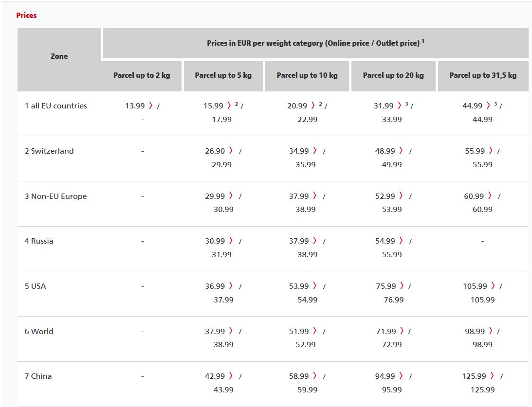
Task: Select the 2 Switzerland row label
Action: (49, 151)
